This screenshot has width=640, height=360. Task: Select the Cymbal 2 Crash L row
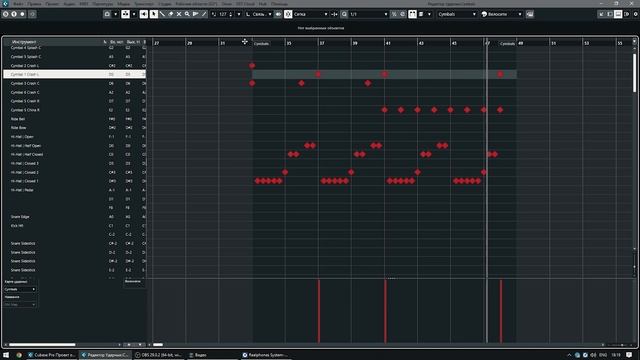[x=74, y=65]
